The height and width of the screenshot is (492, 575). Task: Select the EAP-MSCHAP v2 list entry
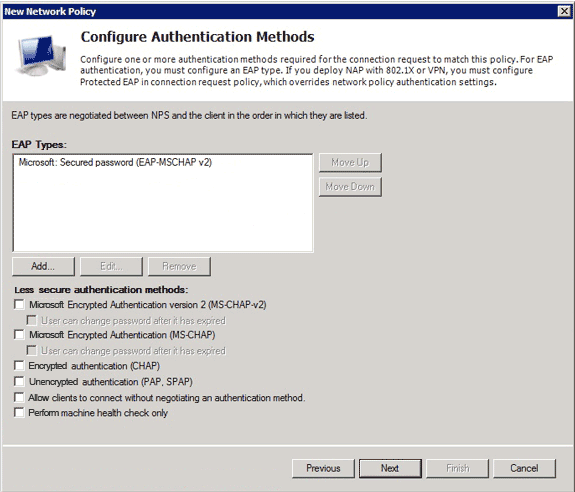coord(115,162)
